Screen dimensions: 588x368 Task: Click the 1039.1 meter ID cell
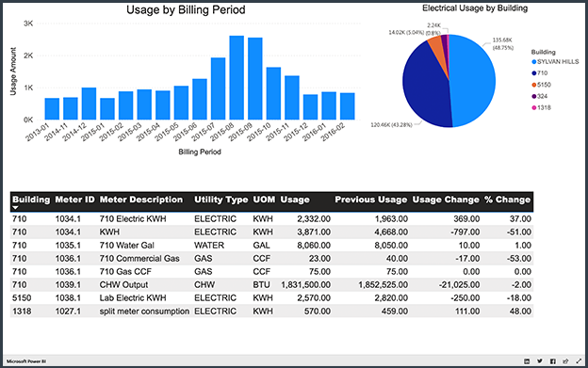pos(68,285)
